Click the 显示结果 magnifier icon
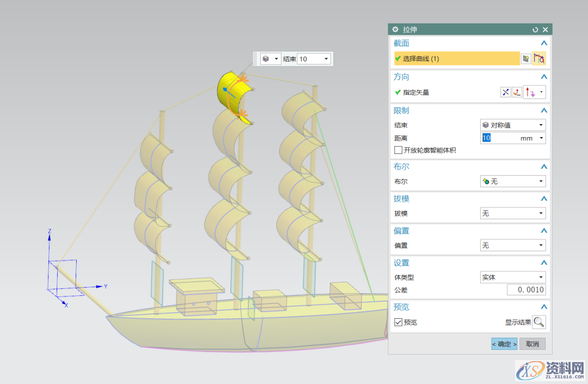 pos(539,322)
